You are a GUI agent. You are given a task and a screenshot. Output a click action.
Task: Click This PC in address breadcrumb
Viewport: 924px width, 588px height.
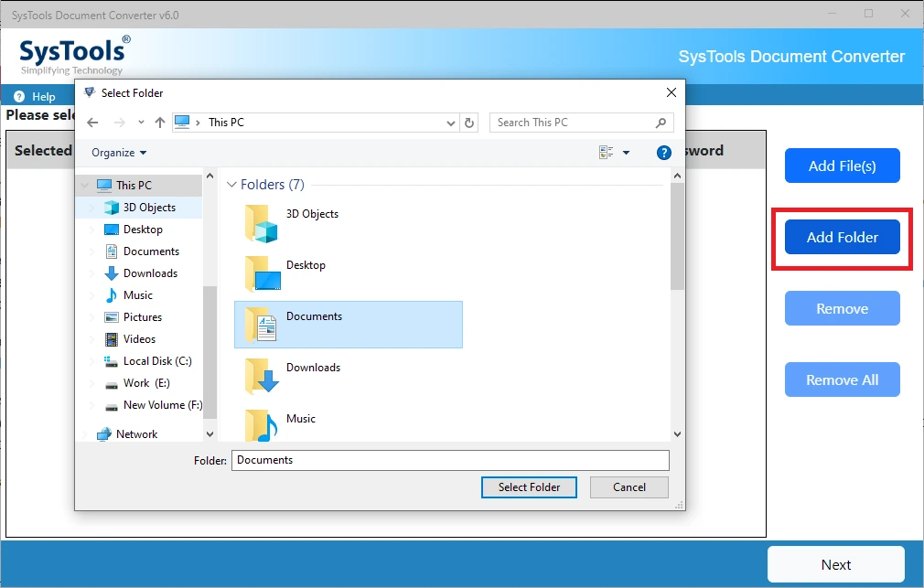tap(226, 123)
